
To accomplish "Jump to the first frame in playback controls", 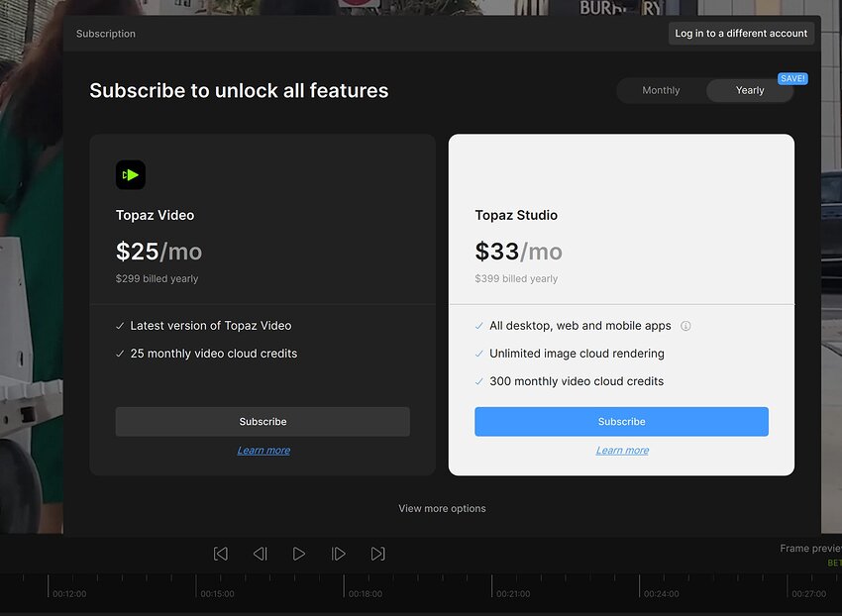I will 221,554.
